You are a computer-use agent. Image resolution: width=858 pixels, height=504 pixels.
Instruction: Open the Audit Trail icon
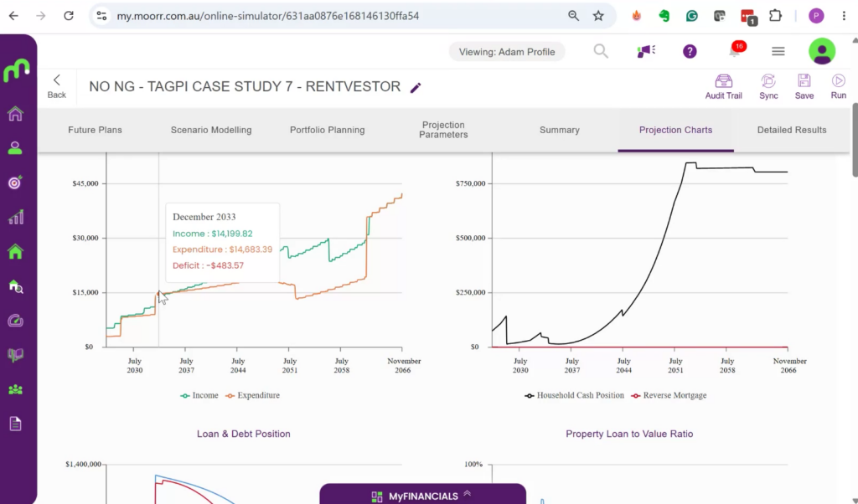coord(723,87)
